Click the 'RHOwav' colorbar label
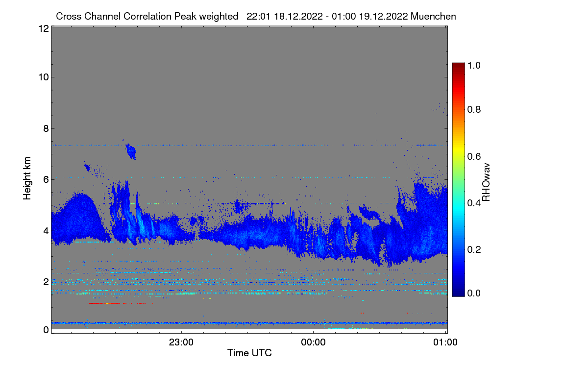Screen dimensions: 588x392 [486, 182]
